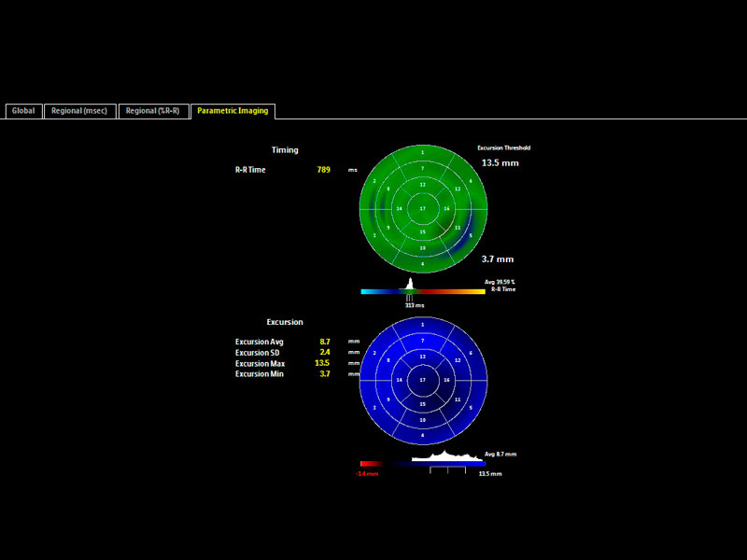Image resolution: width=747 pixels, height=560 pixels.
Task: Click the Excursion Threshold label
Action: [x=504, y=148]
